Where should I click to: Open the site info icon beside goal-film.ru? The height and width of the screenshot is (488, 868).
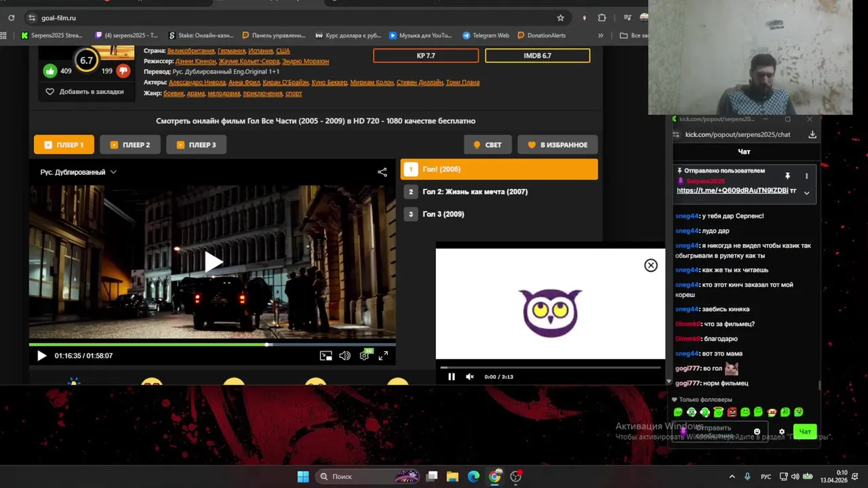32,18
